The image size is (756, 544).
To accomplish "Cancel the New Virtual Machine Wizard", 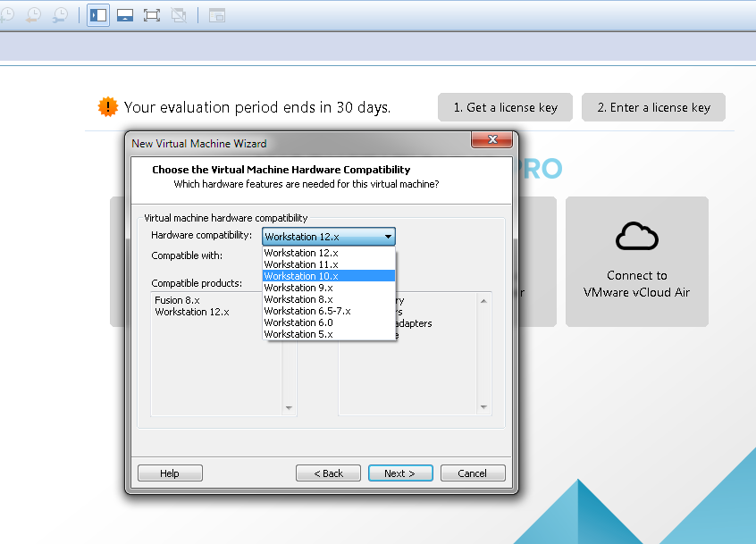I will [473, 473].
